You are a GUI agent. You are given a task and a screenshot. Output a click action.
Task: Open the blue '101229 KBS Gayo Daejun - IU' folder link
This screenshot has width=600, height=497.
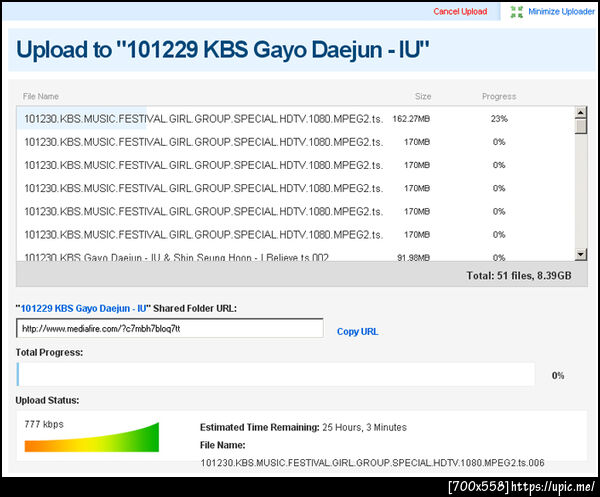pos(83,308)
